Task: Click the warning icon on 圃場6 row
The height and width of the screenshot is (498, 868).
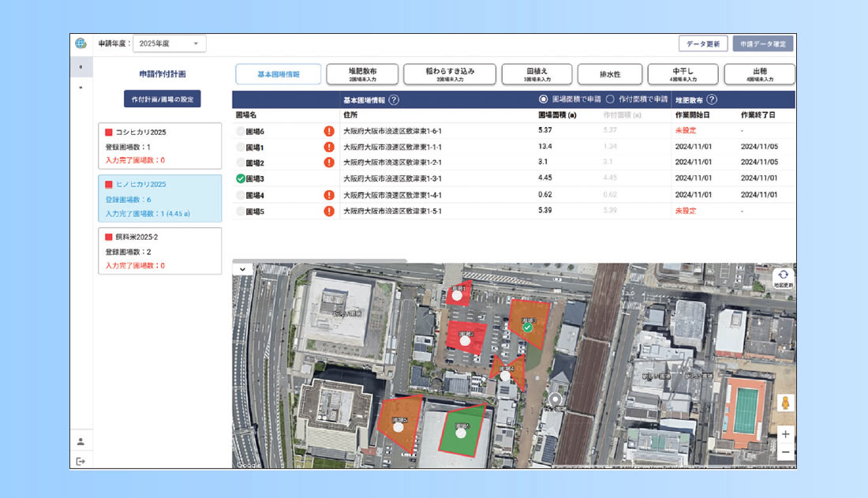Action: [329, 131]
